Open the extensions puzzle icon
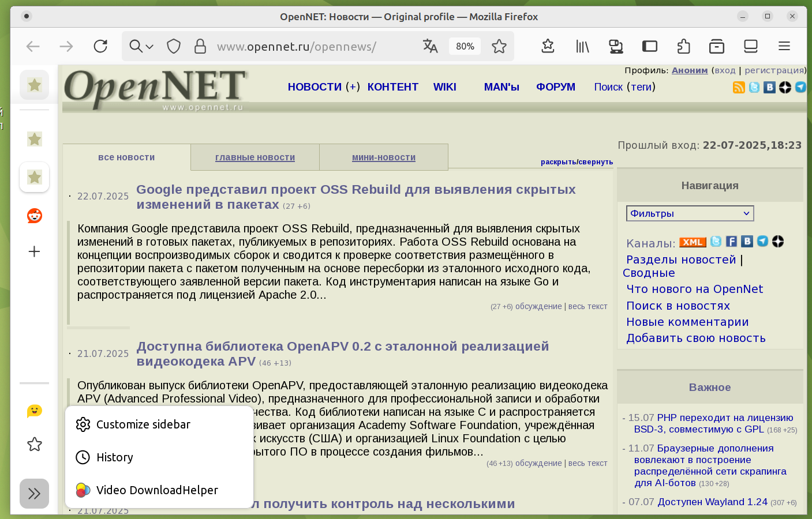 [x=683, y=46]
